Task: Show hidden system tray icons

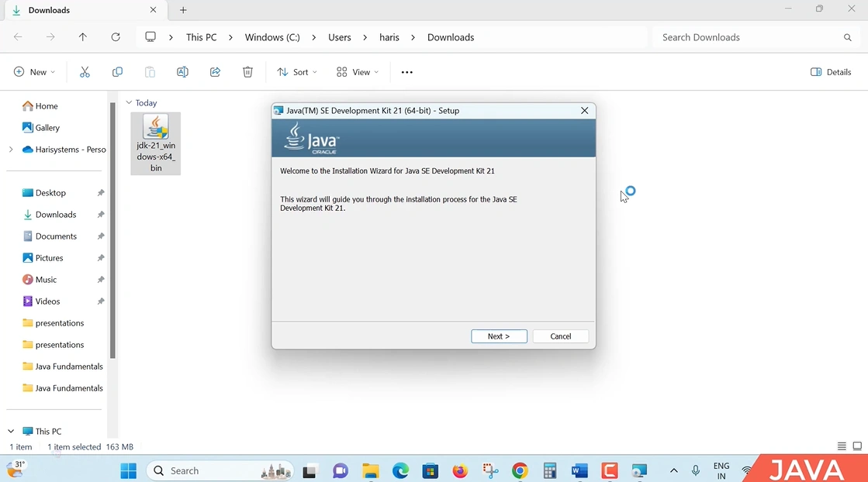Action: (674, 471)
